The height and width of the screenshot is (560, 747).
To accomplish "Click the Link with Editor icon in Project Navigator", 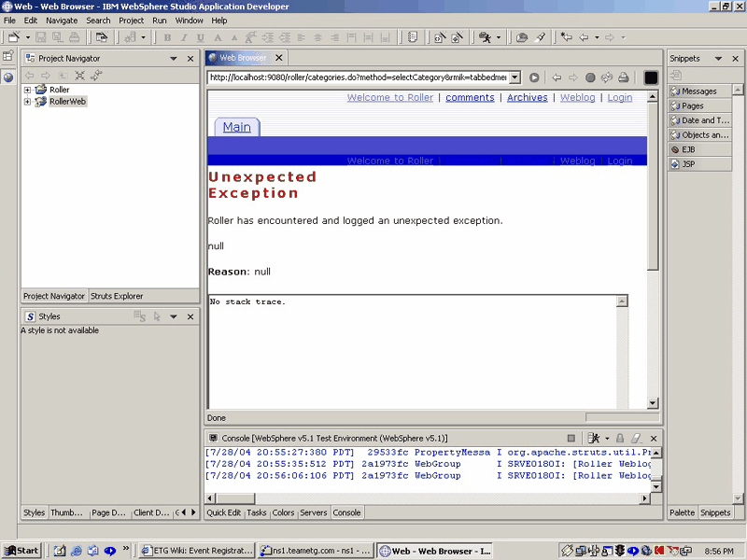I will (96, 76).
